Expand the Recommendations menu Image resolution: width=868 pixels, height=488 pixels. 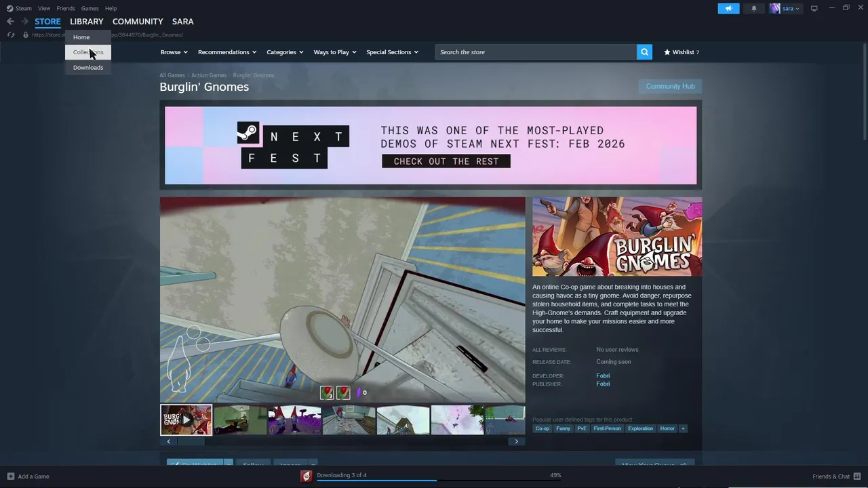pos(227,52)
